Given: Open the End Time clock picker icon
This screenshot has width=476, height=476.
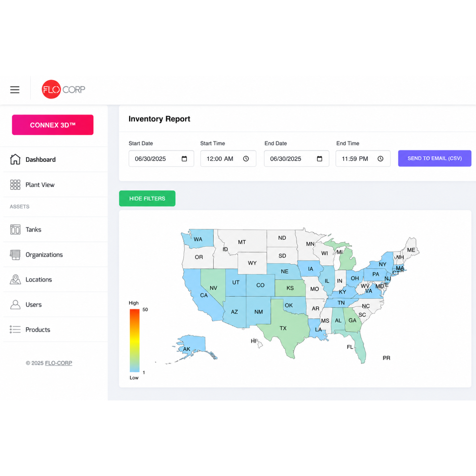Looking at the screenshot, I should [x=380, y=159].
